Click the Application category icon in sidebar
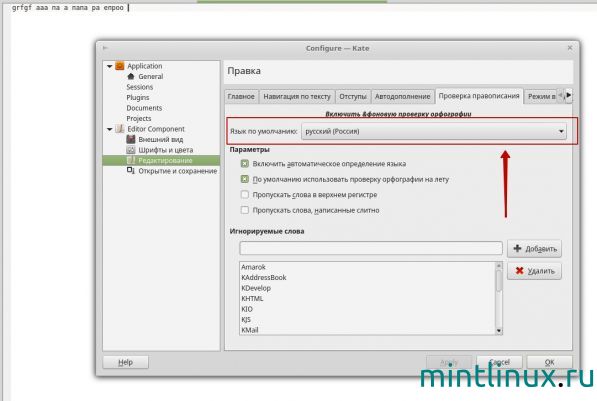The width and height of the screenshot is (597, 401). point(120,66)
